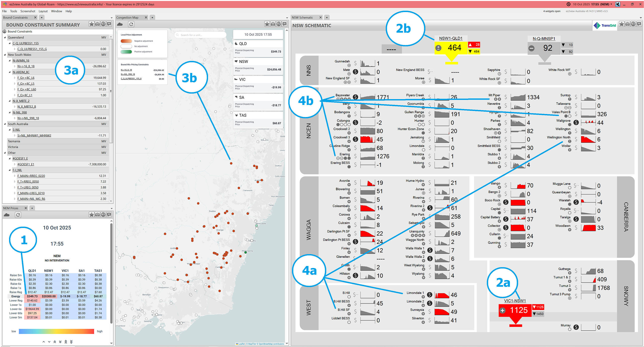Image resolution: width=644 pixels, height=347 pixels.
Task: Click the refresh icon in Congestion Map toolbar
Action: (131, 24)
